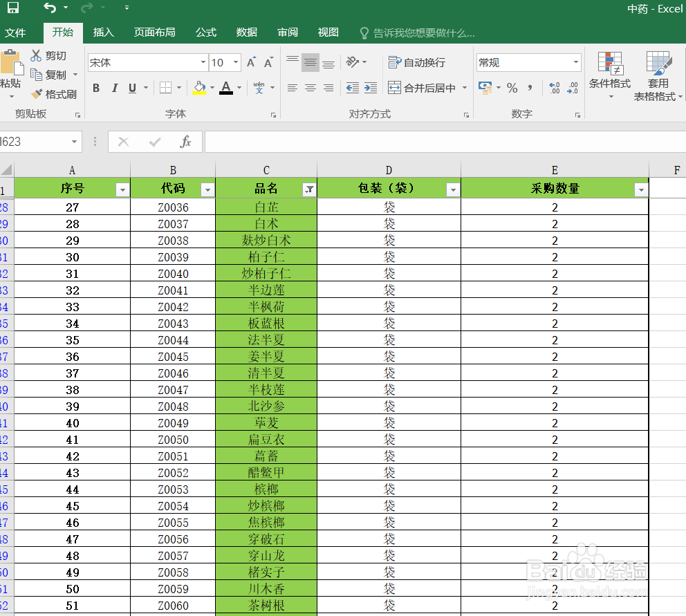Click the Name Box dropdown arrow
Image resolution: width=686 pixels, height=616 pixels.
[75, 142]
